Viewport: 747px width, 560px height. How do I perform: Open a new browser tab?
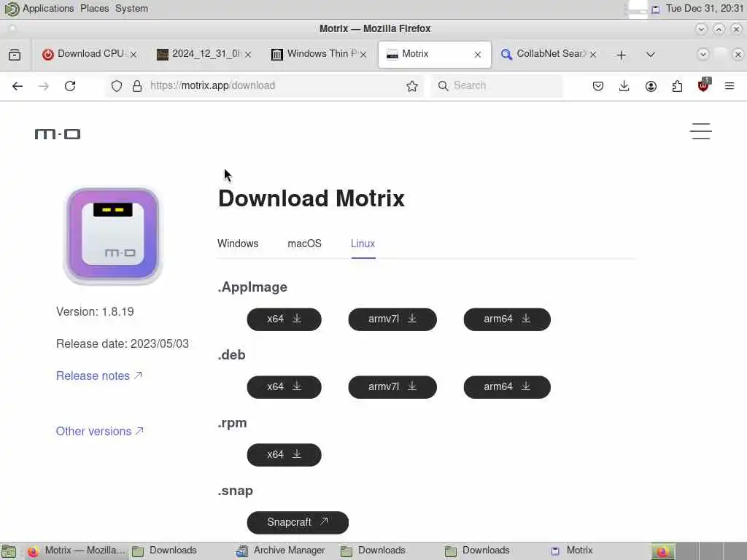[622, 55]
